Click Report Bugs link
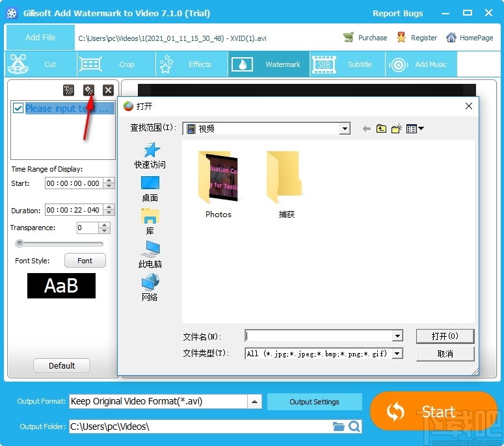 pyautogui.click(x=397, y=13)
